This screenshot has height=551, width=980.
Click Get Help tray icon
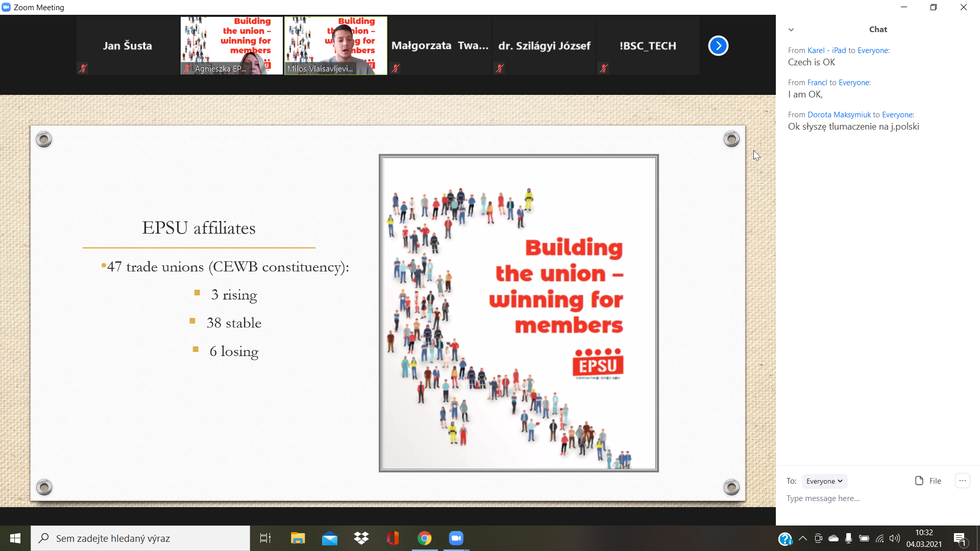click(785, 539)
